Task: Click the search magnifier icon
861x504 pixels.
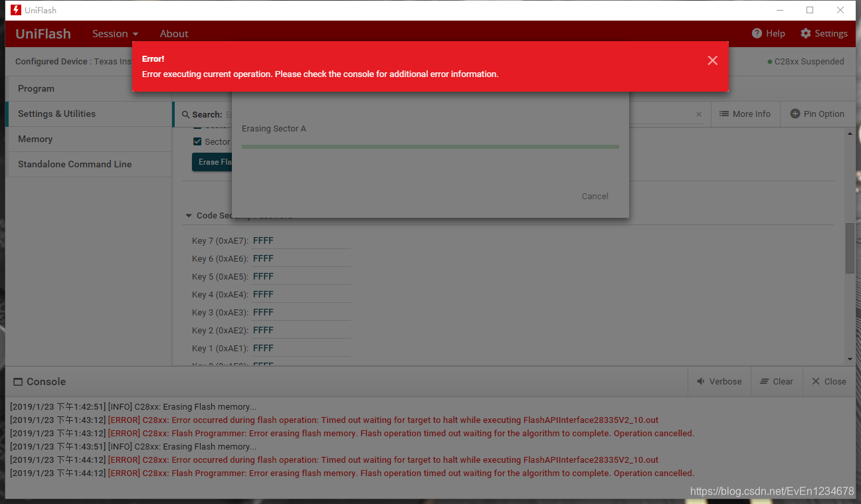Action: click(x=186, y=114)
